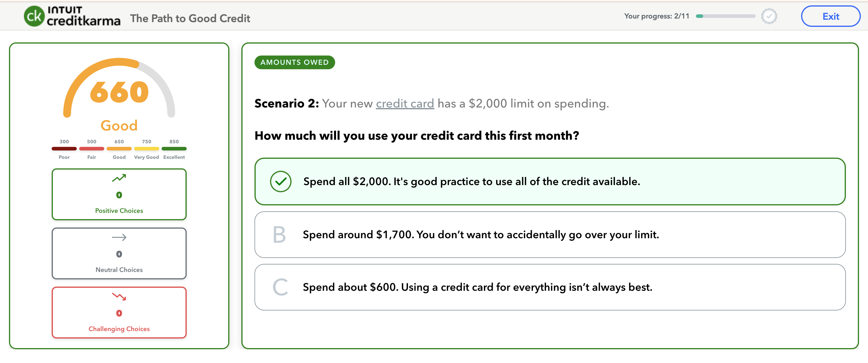Open the credit card link
Viewport: 868px width, 363px height.
[x=404, y=103]
